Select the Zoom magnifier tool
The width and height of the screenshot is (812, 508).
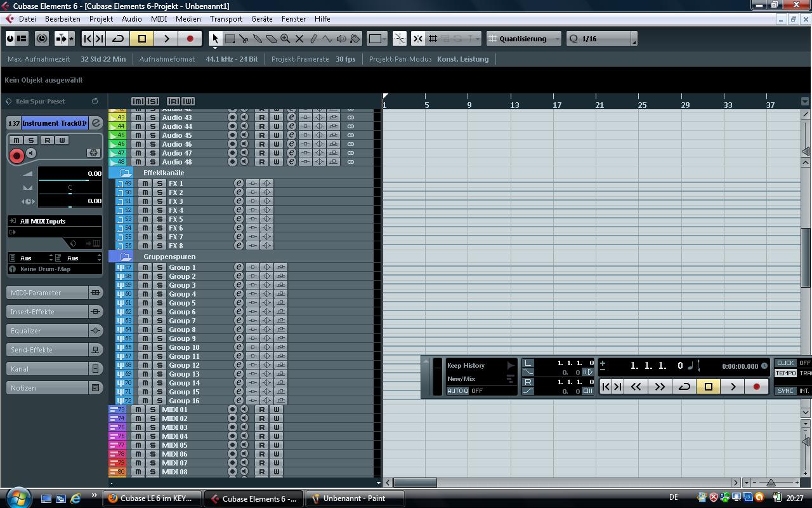coord(285,39)
